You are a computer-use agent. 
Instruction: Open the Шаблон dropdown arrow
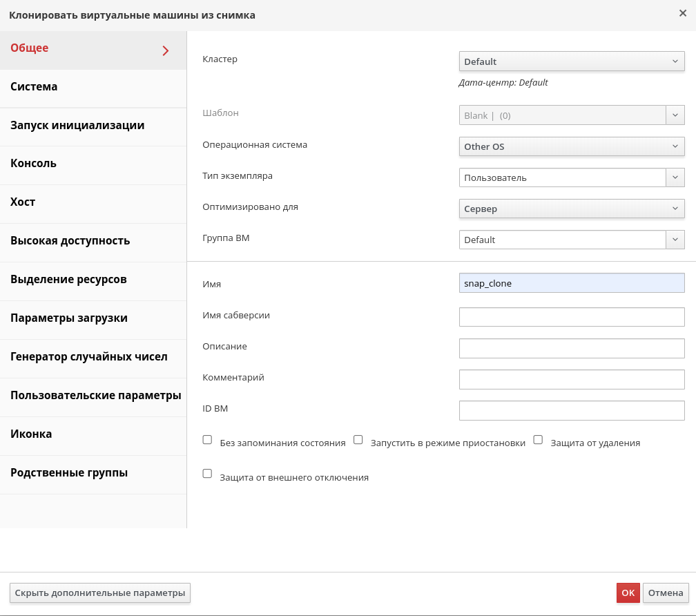tap(675, 115)
